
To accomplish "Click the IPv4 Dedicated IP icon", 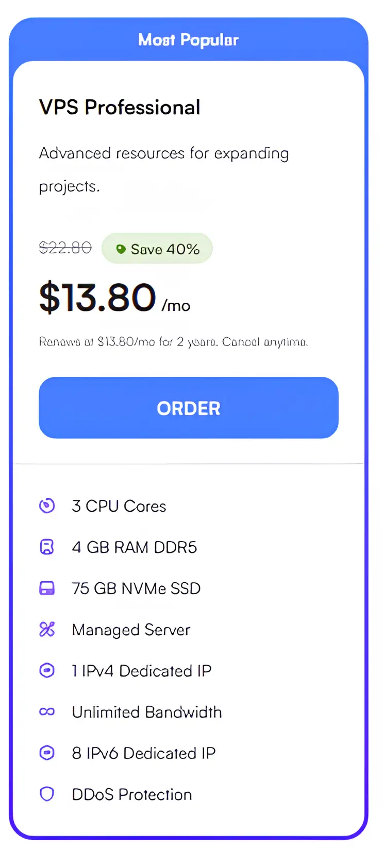I will [x=47, y=670].
